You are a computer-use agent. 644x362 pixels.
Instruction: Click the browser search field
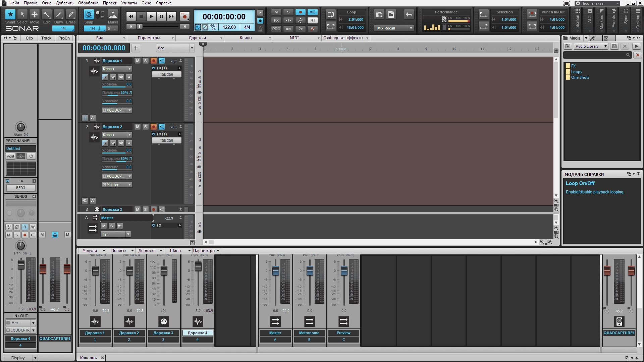click(597, 55)
